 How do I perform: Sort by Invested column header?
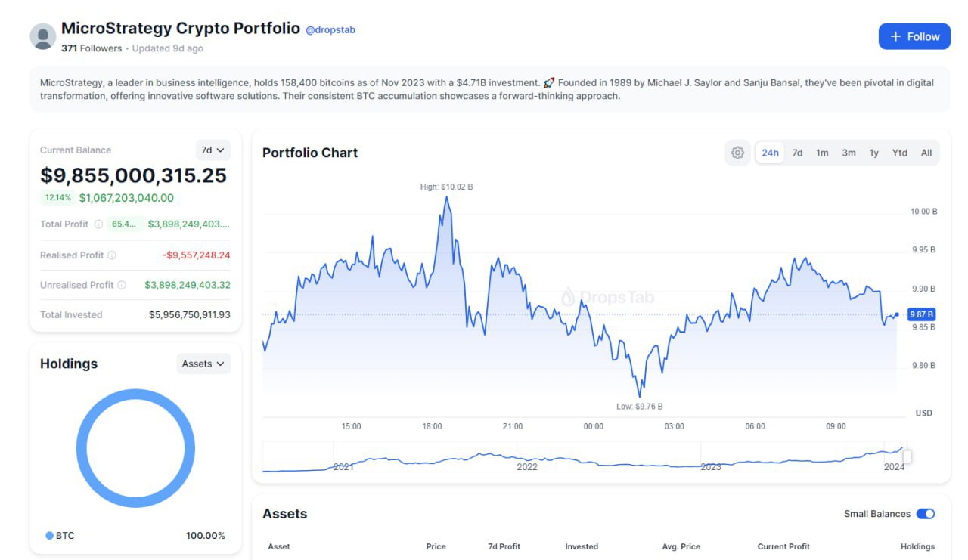(x=582, y=546)
